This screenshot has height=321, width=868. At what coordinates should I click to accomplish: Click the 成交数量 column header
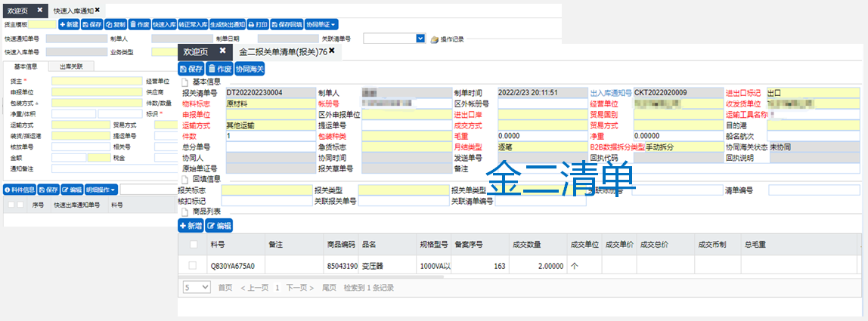pyautogui.click(x=527, y=244)
